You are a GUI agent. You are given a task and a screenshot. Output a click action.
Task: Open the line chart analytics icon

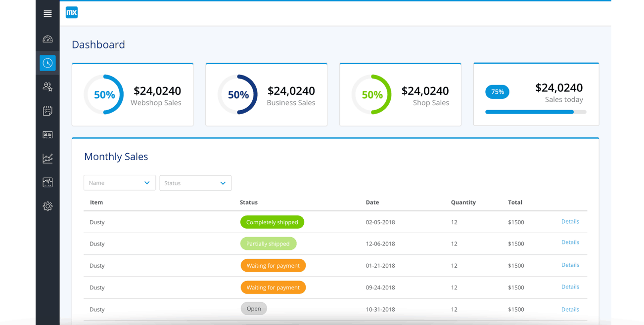click(x=47, y=158)
